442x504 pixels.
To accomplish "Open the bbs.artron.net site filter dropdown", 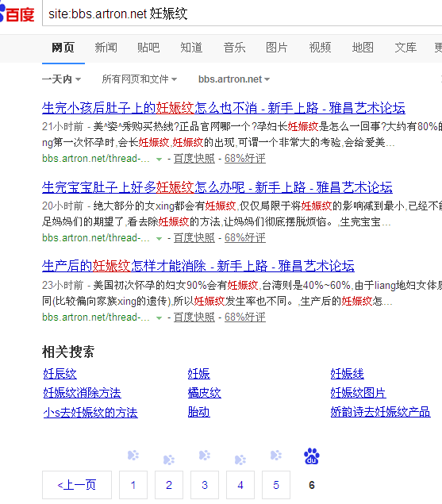I will [x=234, y=79].
